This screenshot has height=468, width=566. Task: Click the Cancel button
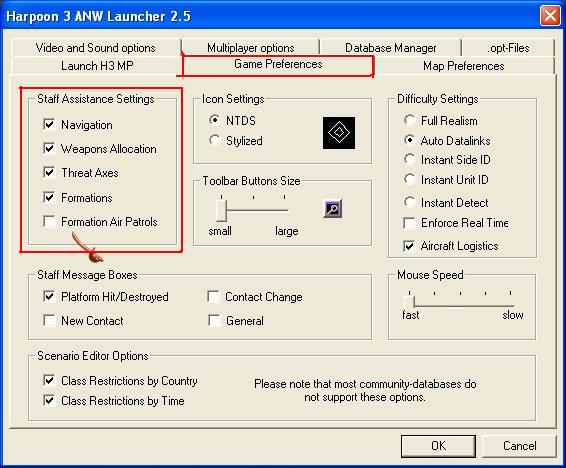tap(519, 446)
